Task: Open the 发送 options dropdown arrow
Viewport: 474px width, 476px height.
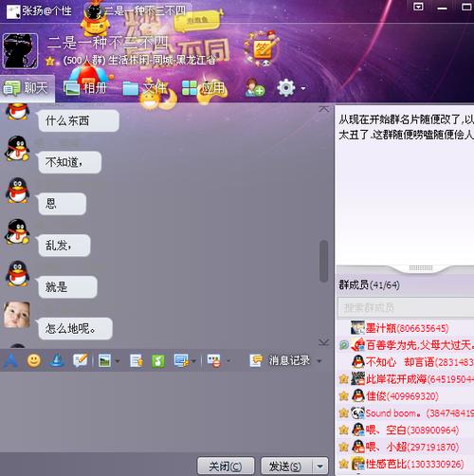Action: tap(320, 467)
